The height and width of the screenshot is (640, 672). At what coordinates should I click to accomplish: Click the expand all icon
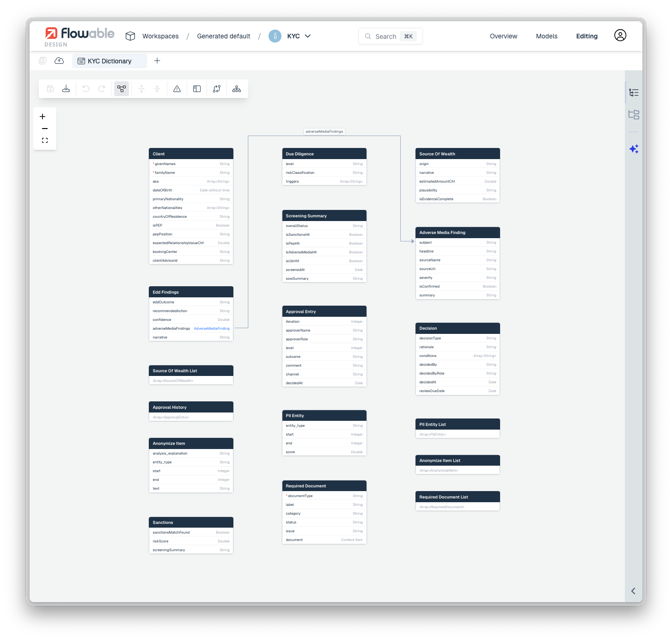tap(141, 89)
